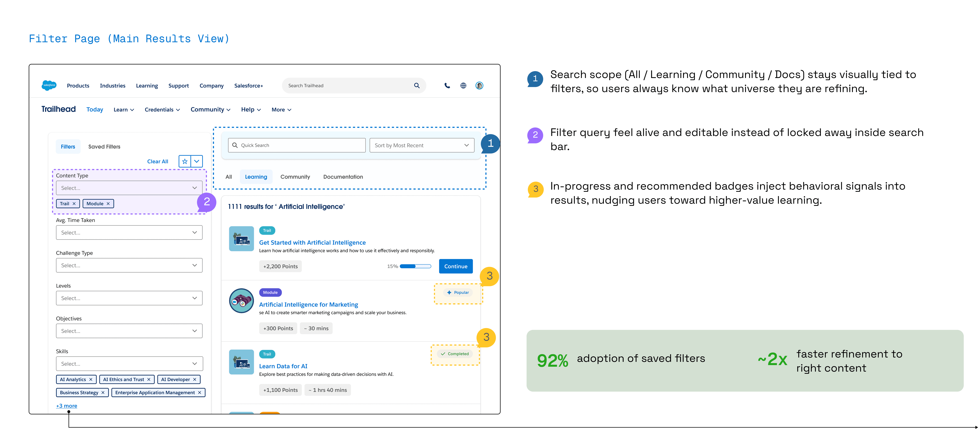Click the star save-filter icon
The width and height of the screenshot is (980, 442).
coord(185,161)
